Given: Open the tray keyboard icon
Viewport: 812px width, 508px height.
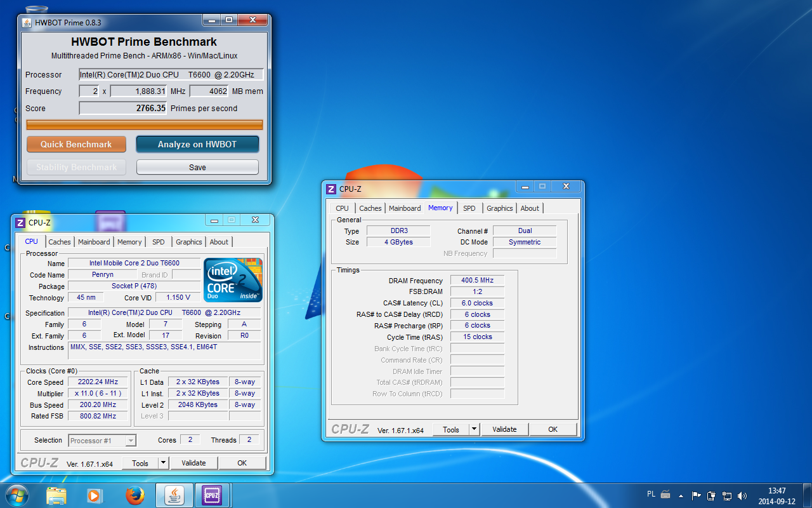Looking at the screenshot, I should point(665,495).
